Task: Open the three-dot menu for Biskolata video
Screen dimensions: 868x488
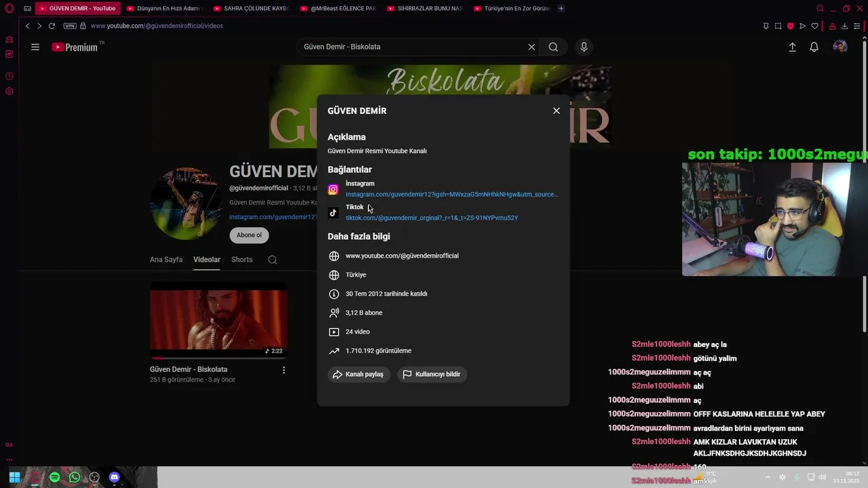Action: point(283,370)
